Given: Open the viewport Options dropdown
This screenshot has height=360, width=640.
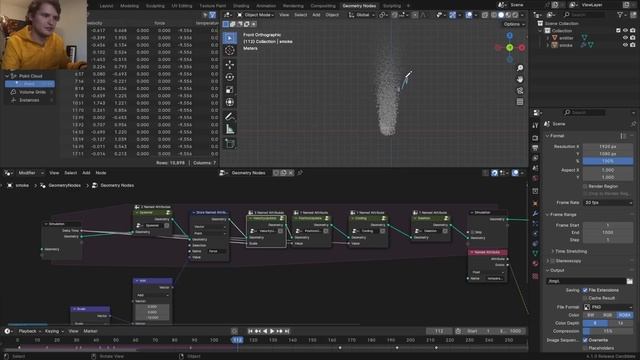Looking at the screenshot, I should [x=513, y=24].
